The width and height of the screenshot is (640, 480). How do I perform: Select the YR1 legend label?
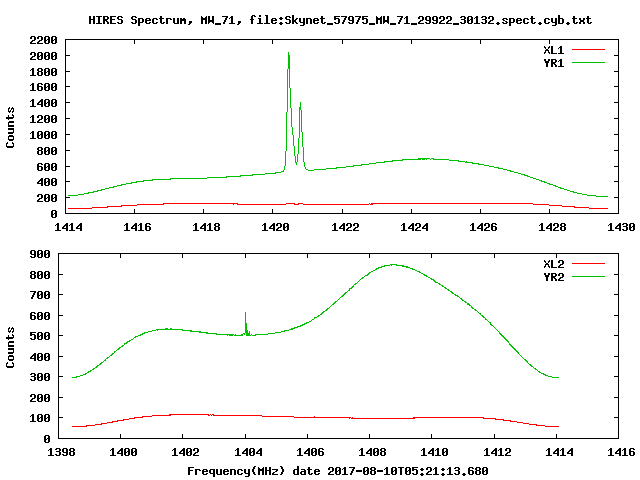[x=553, y=63]
